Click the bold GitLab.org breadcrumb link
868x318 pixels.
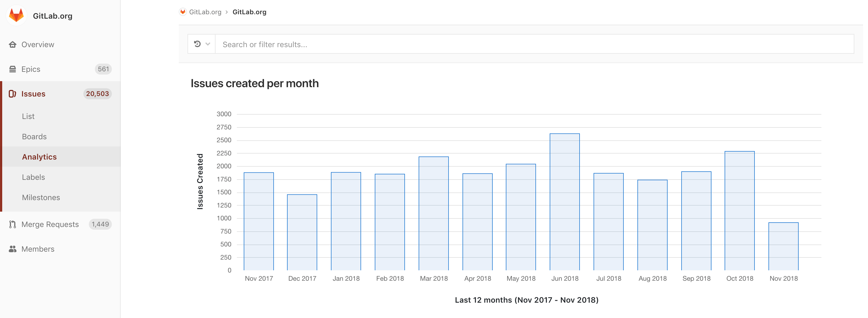pyautogui.click(x=249, y=12)
